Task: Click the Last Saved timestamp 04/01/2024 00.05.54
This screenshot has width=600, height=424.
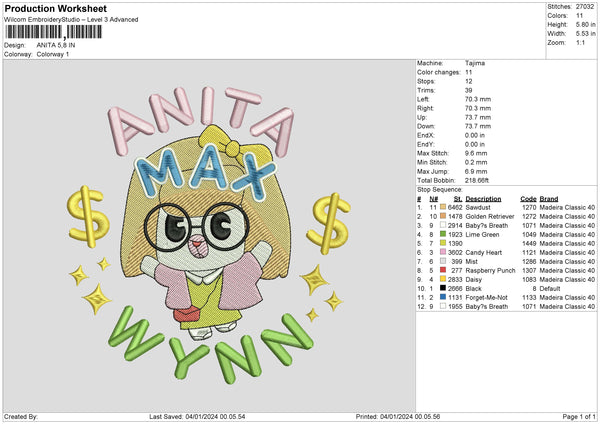Action: 215,416
